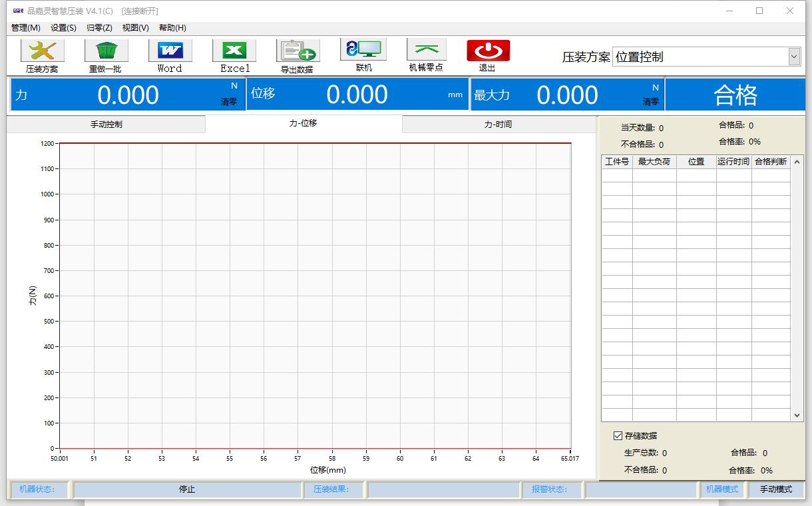Export data with the Excel icon
Screen dimensions: 812x506
pos(234,51)
